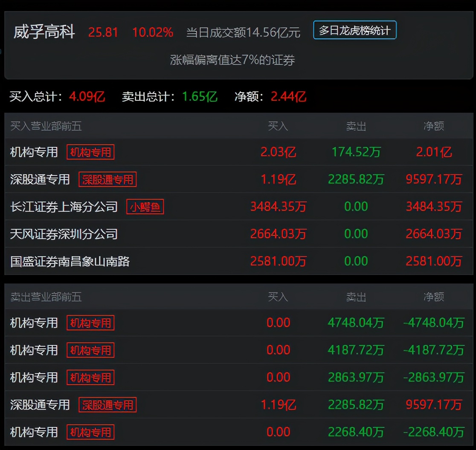Click the 买入总计 value 4.09亿

coord(87,96)
